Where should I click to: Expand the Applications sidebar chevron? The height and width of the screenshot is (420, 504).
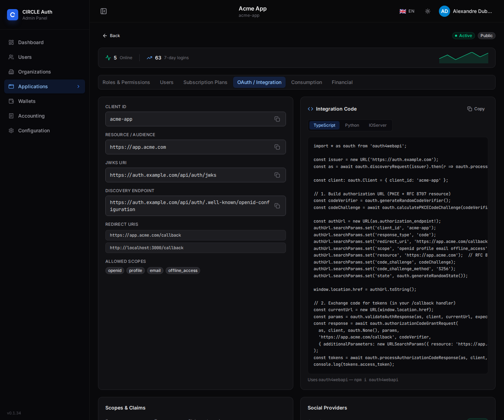tap(78, 86)
